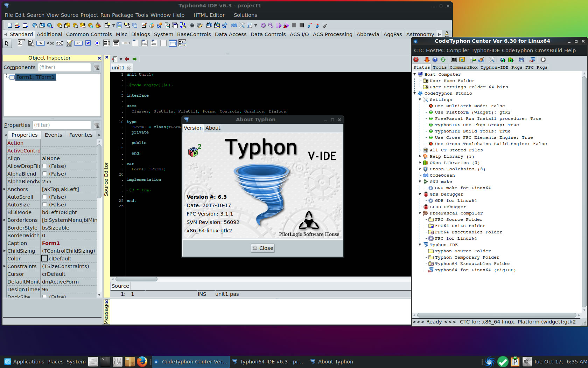
Task: Select the pointer selection tool in component palette
Action: tap(7, 43)
